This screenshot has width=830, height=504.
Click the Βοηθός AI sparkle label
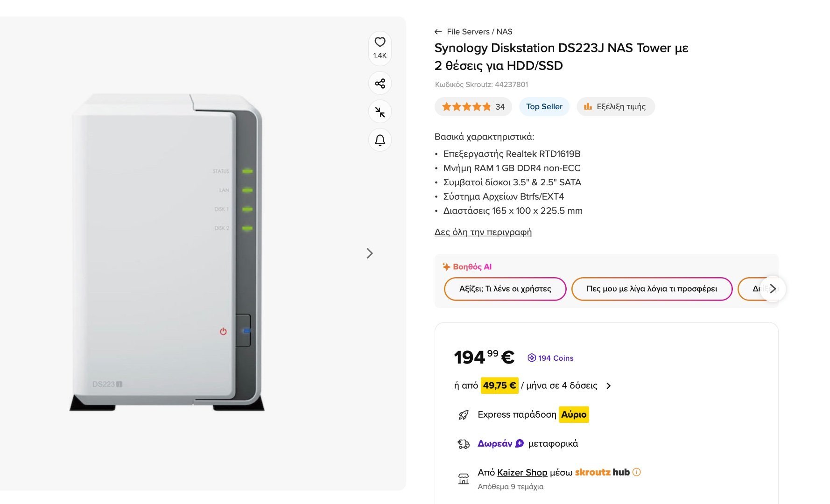pyautogui.click(x=467, y=267)
